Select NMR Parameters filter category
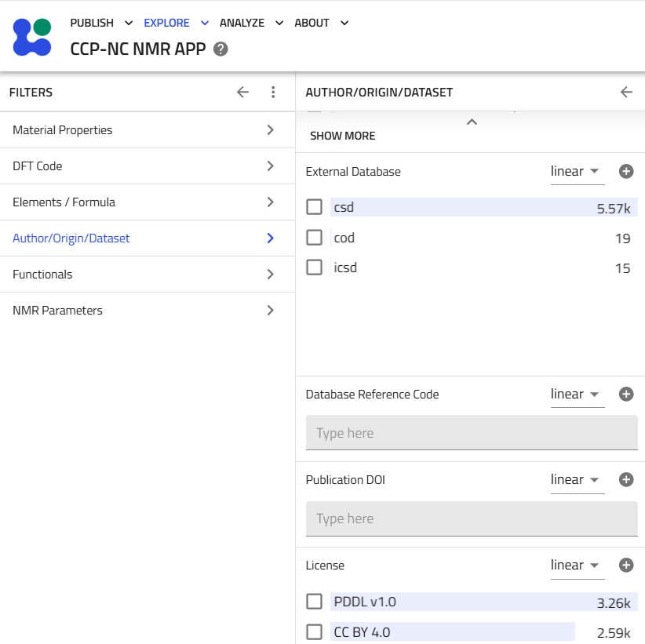Viewport: 645px width, 644px height. click(x=148, y=311)
